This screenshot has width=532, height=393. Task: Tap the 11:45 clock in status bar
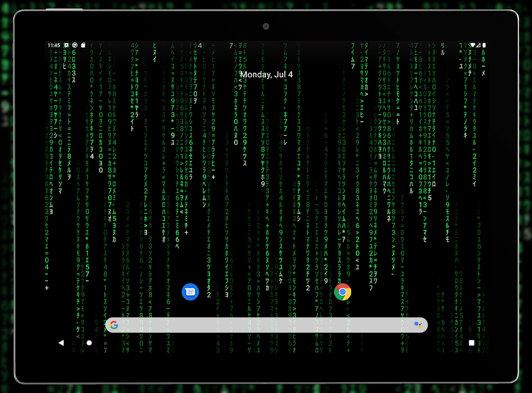tap(54, 45)
